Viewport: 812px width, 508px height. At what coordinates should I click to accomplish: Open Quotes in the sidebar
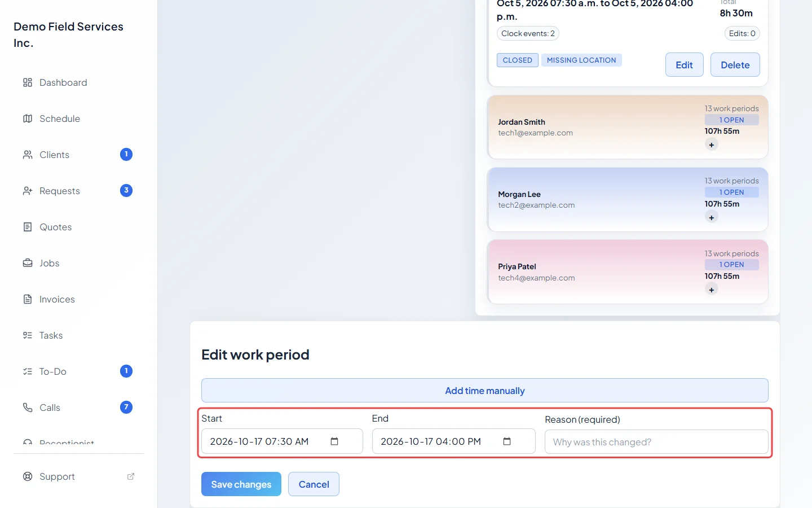pyautogui.click(x=78, y=227)
